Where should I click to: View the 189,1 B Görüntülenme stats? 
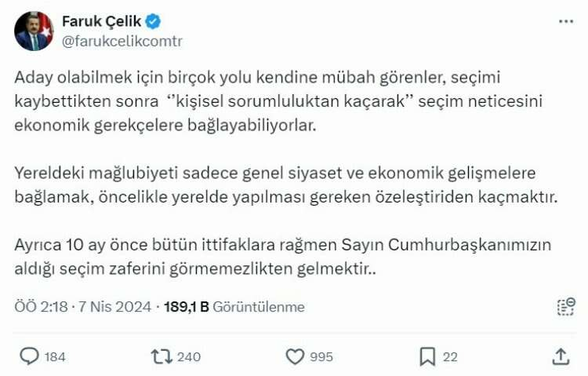point(234,307)
